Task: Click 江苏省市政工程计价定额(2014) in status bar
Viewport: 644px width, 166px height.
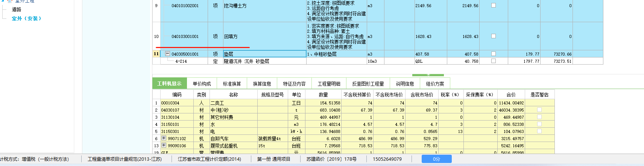Action: pyautogui.click(x=210, y=159)
